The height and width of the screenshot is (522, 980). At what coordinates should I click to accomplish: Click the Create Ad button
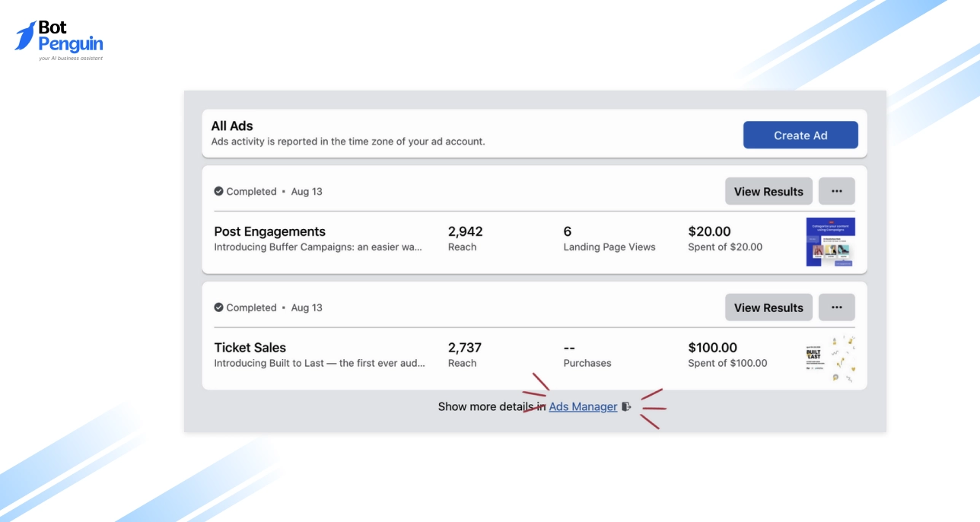[800, 135]
